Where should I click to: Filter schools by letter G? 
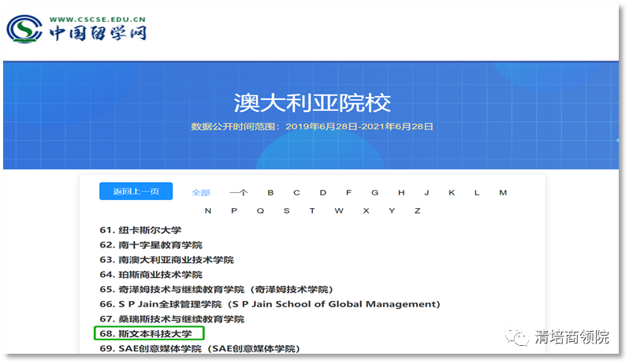[x=374, y=192]
